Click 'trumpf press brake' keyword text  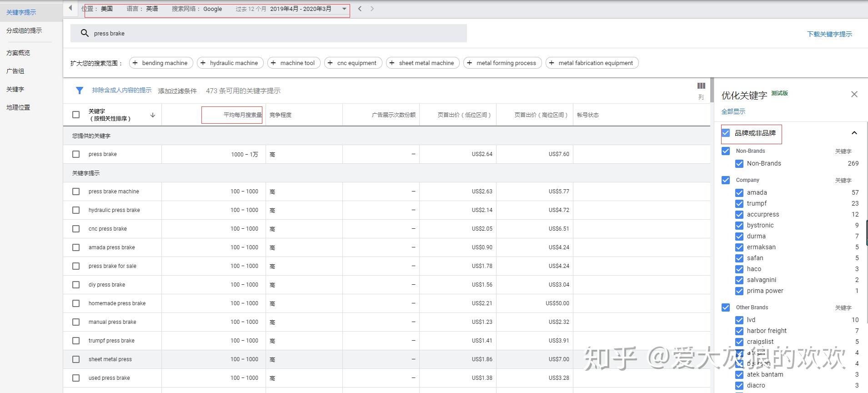tap(111, 341)
